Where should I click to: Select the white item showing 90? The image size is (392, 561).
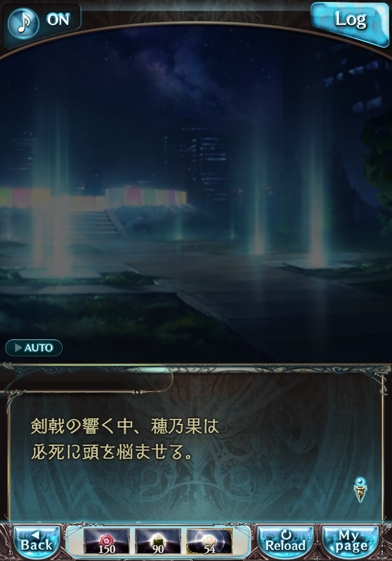(x=158, y=541)
